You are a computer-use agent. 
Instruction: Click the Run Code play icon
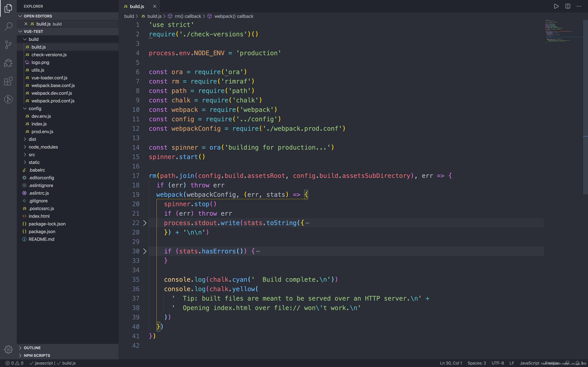(556, 6)
